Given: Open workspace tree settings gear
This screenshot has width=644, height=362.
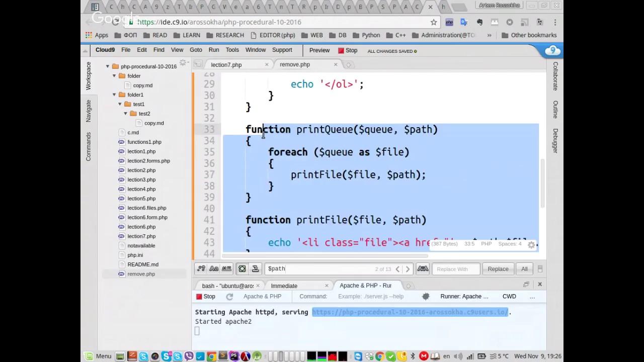Looking at the screenshot, I should coord(183,63).
